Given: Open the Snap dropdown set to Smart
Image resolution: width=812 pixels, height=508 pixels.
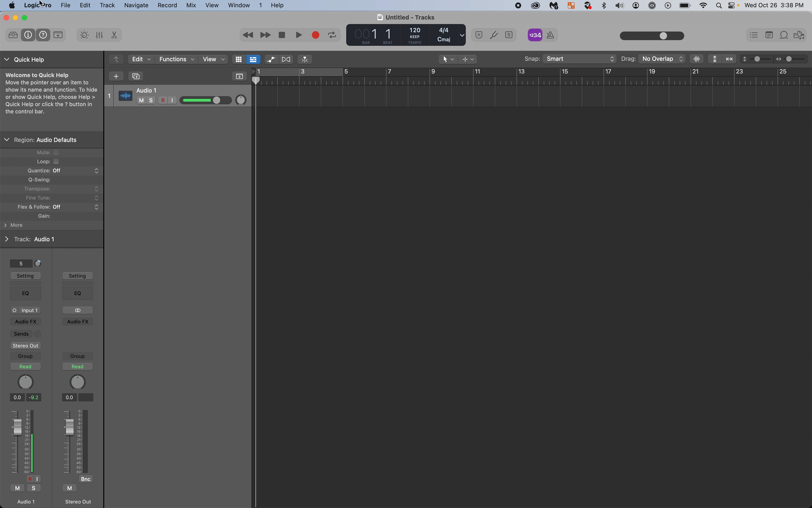Looking at the screenshot, I should [580, 59].
